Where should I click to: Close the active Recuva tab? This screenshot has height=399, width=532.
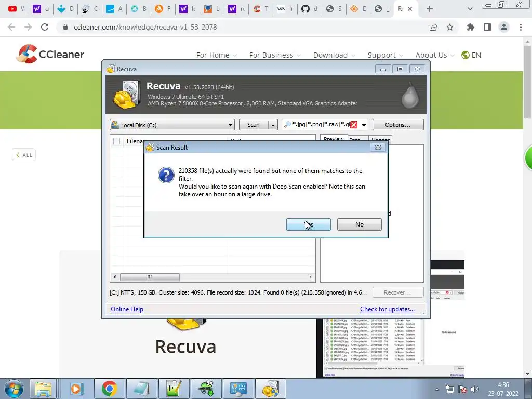[x=410, y=9]
